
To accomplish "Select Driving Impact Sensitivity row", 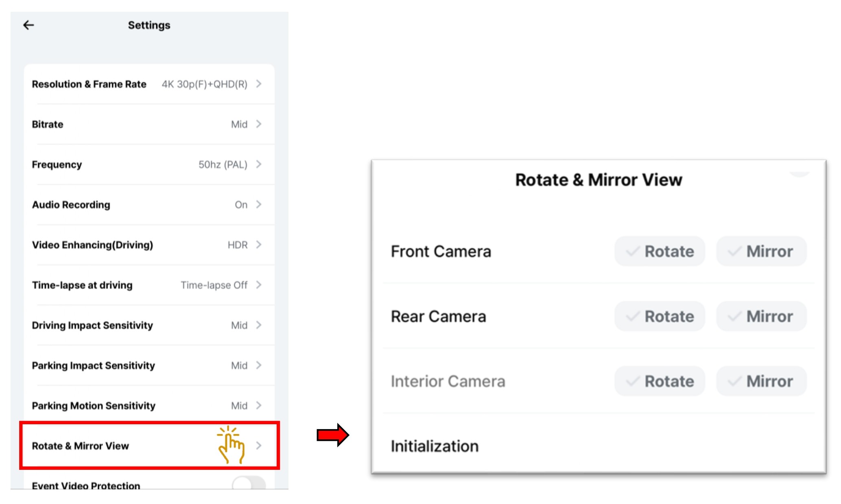I will pos(149,325).
